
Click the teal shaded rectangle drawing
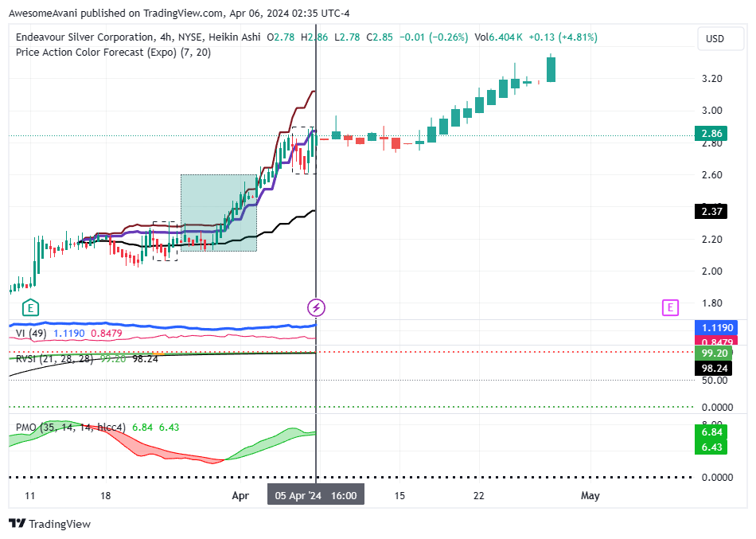[218, 213]
